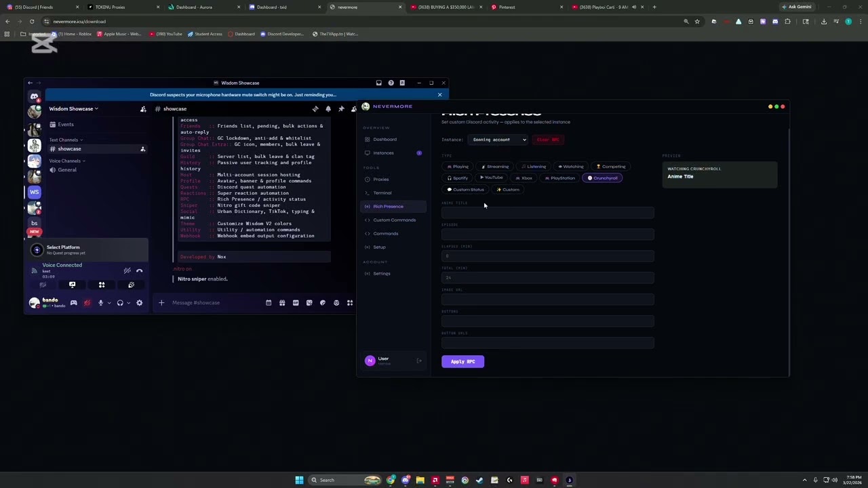The image size is (868, 488).
Task: Expand the Instance account dropdown
Action: tap(498, 140)
